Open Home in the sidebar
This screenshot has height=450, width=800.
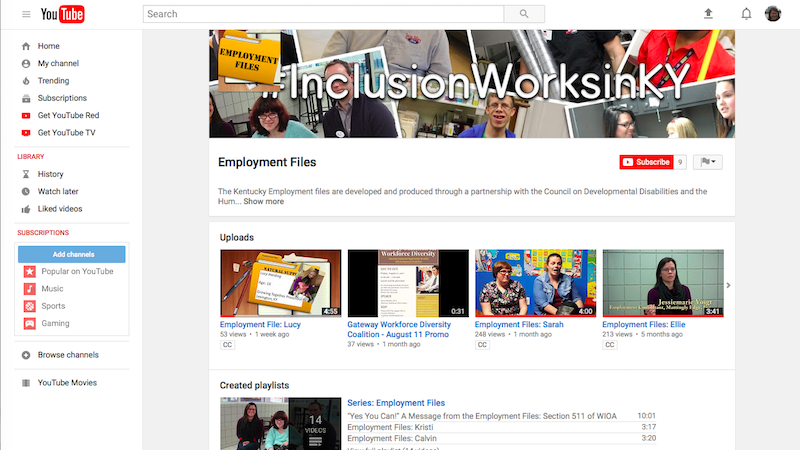tap(48, 46)
